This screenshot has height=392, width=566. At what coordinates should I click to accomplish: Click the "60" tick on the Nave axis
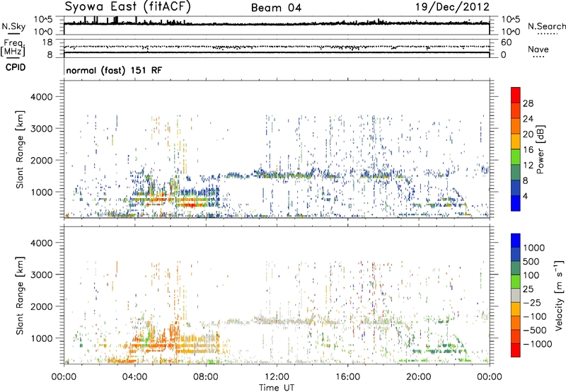pos(507,42)
